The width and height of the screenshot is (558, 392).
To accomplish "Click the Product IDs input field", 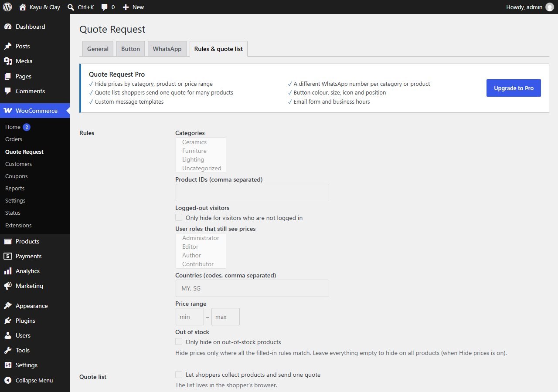I will click(252, 193).
